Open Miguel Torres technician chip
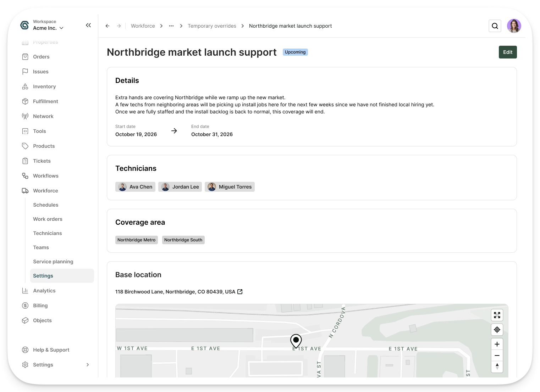This screenshot has height=392, width=540. (x=230, y=187)
